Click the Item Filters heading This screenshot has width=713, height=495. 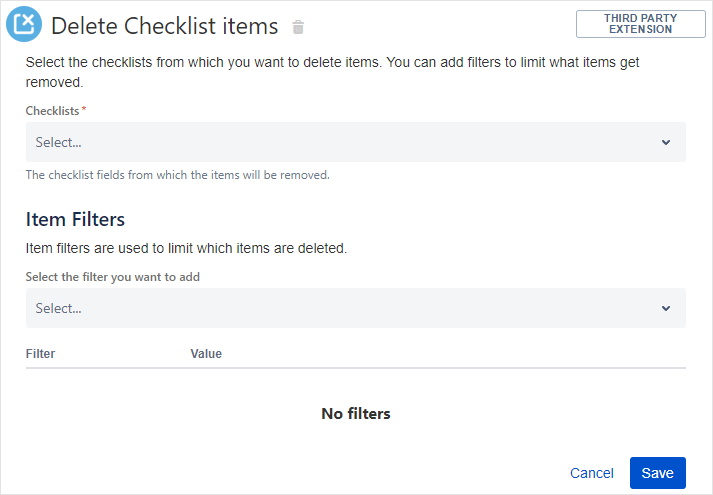click(75, 220)
